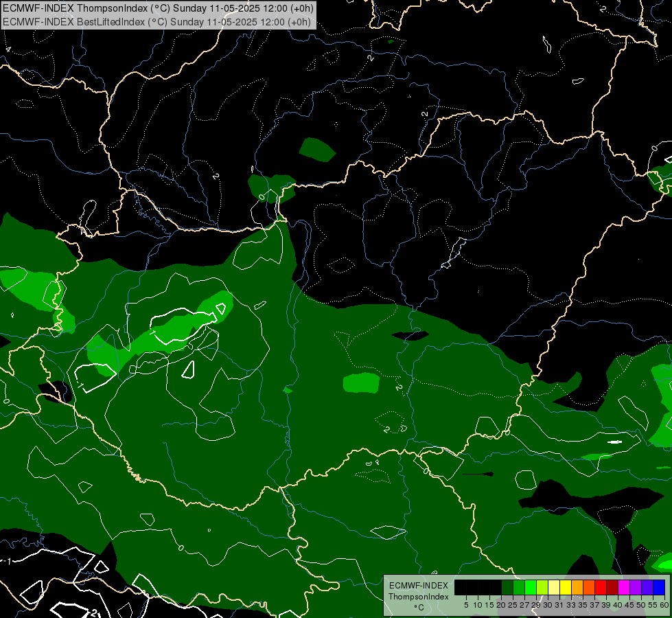Select the purple 45–50 legend swatch
The height and width of the screenshot is (618, 672).
636,587
